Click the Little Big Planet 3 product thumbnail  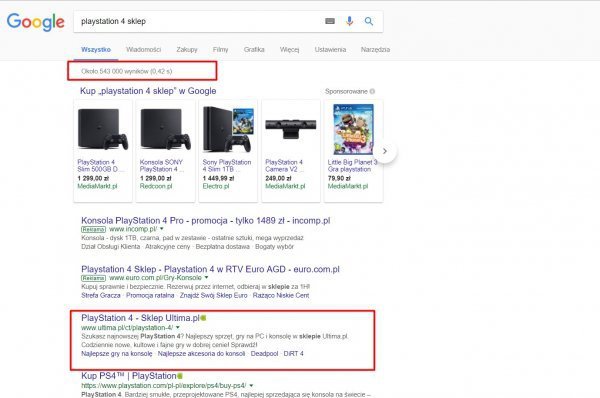[x=353, y=129]
